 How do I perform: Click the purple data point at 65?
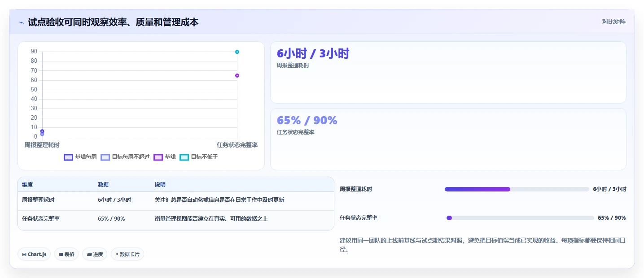pyautogui.click(x=237, y=75)
